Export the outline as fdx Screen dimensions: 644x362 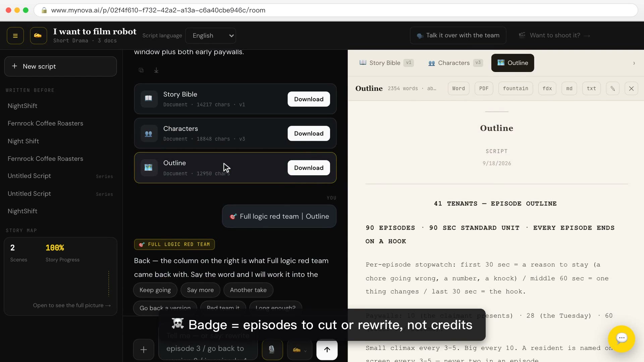pos(547,88)
